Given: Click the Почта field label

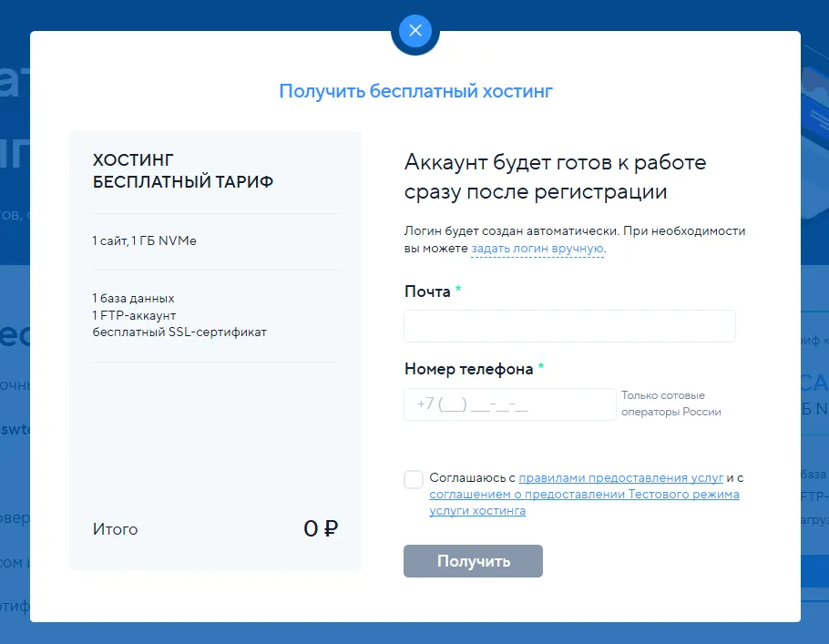Looking at the screenshot, I should pos(427,291).
